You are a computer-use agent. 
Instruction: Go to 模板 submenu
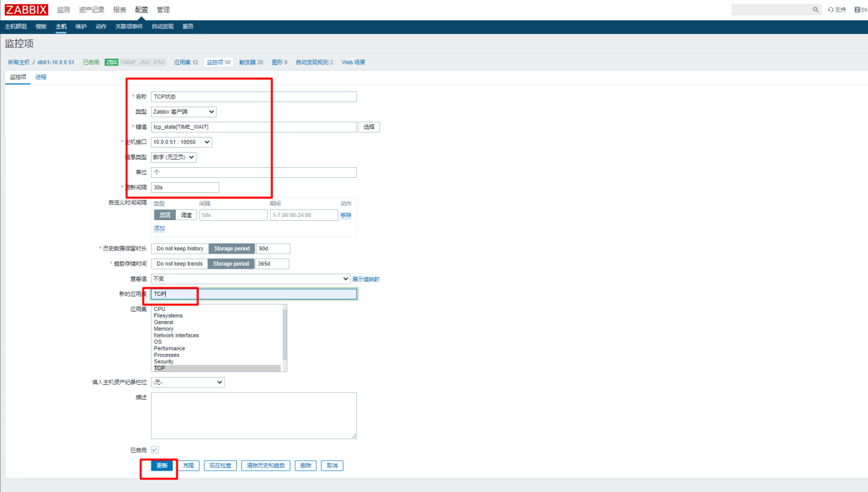tap(41, 26)
